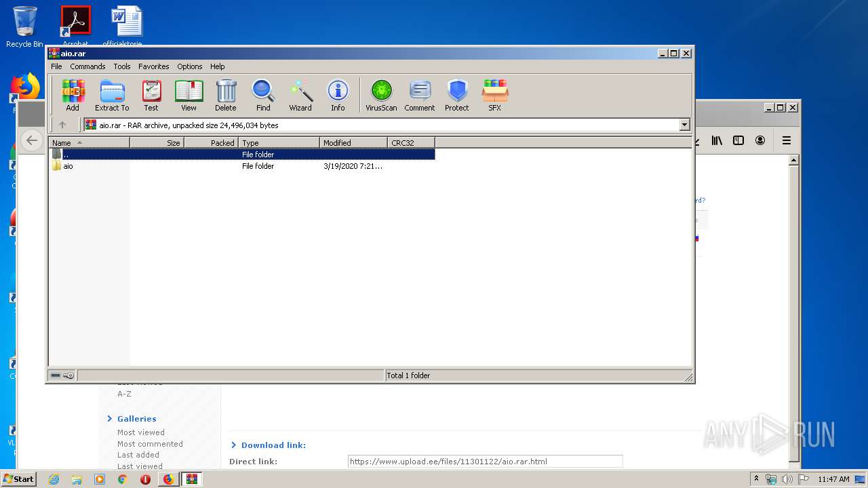Click the Firefox back arrow button
Screen dimensions: 868x488
pyautogui.click(x=31, y=140)
